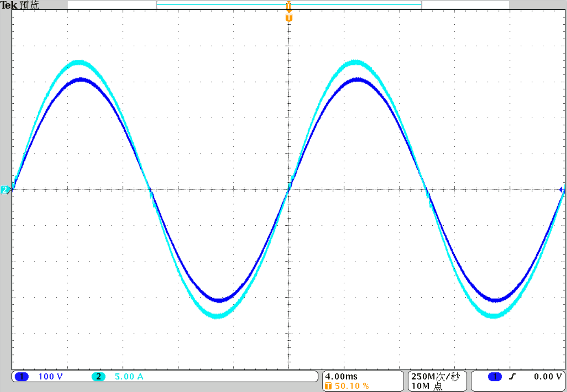Open the 250M次/秒 sample rate readout
This screenshot has width=567, height=392.
click(x=436, y=377)
